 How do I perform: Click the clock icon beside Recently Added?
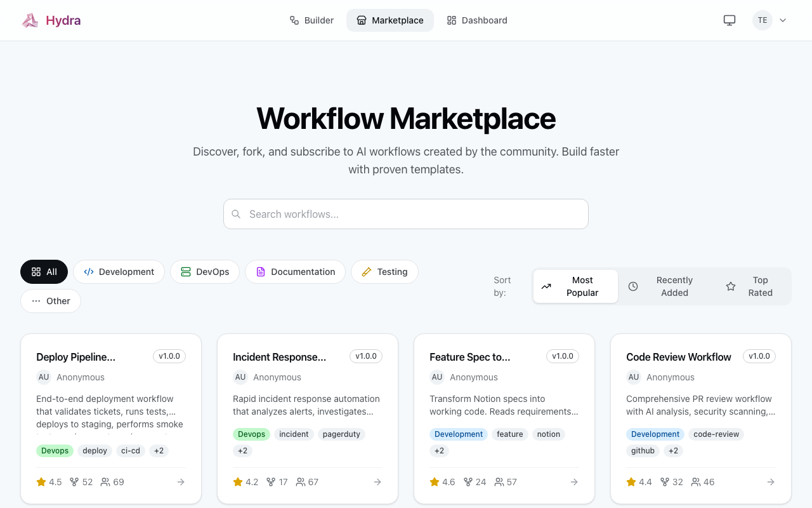633,286
